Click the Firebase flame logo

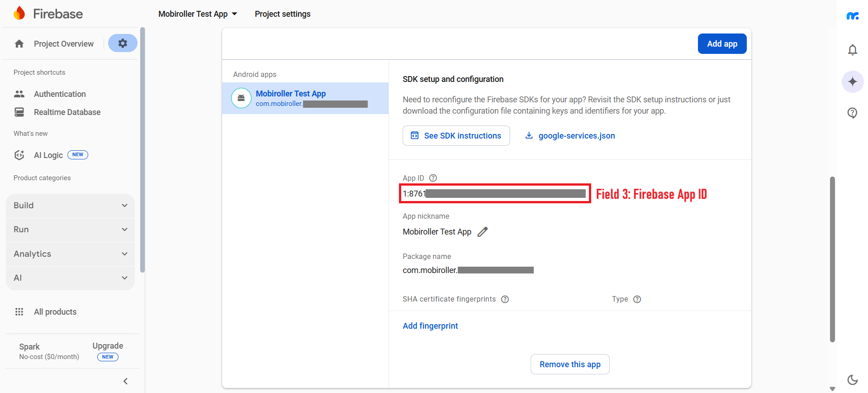[19, 13]
